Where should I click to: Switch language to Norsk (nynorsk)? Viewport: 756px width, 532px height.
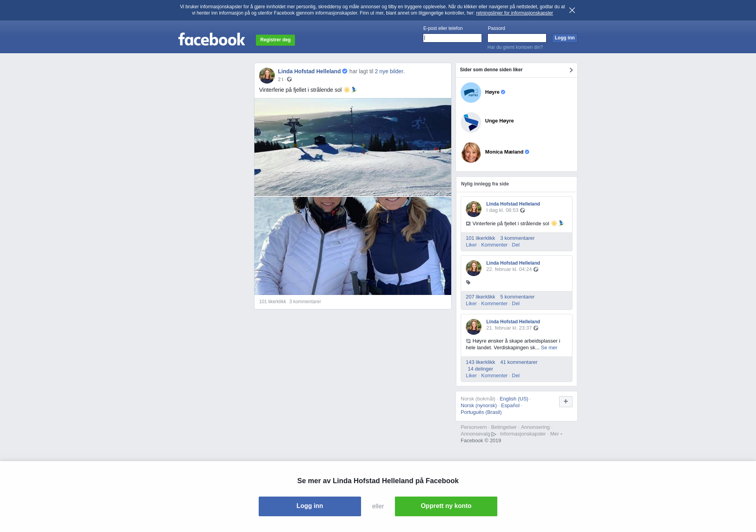479,406
